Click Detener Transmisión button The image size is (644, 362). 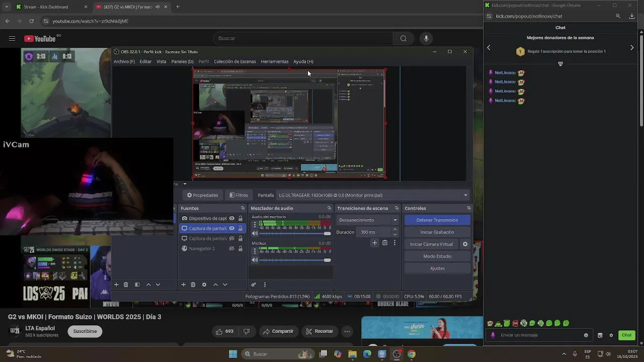437,220
